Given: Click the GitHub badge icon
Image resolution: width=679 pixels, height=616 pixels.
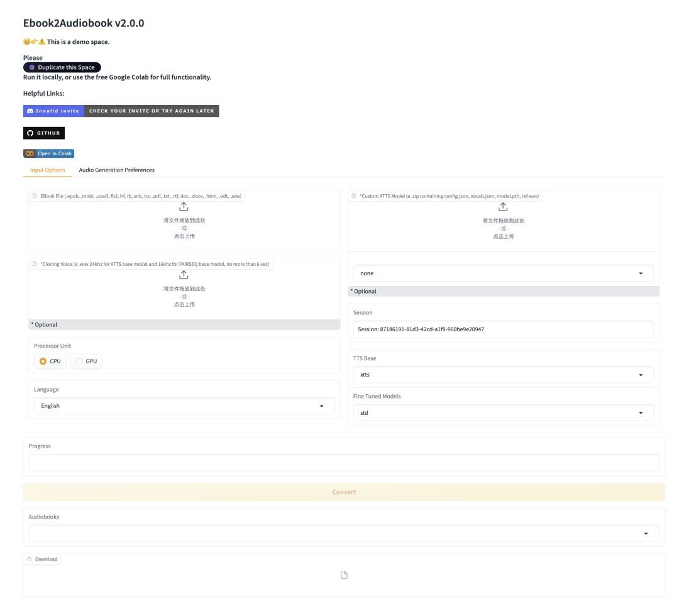Looking at the screenshot, I should point(44,133).
